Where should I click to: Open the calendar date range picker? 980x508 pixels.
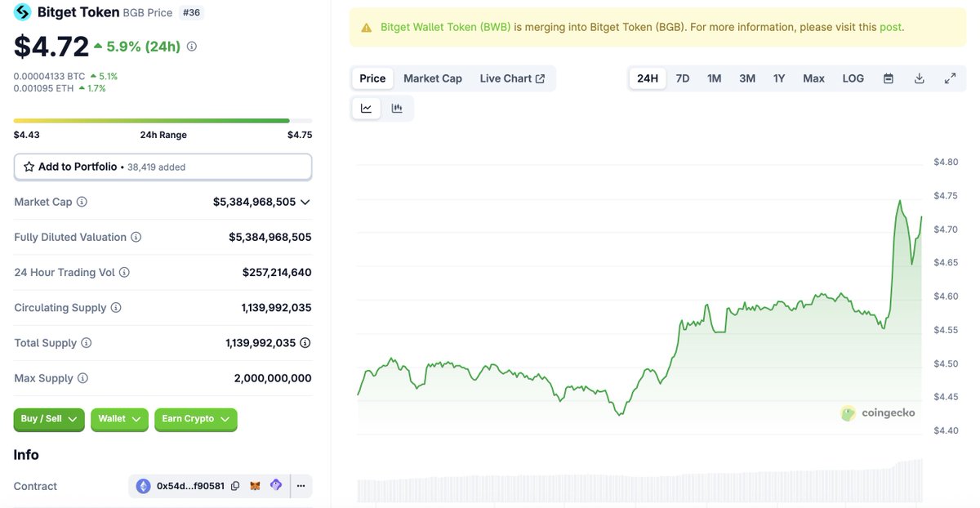pyautogui.click(x=889, y=78)
